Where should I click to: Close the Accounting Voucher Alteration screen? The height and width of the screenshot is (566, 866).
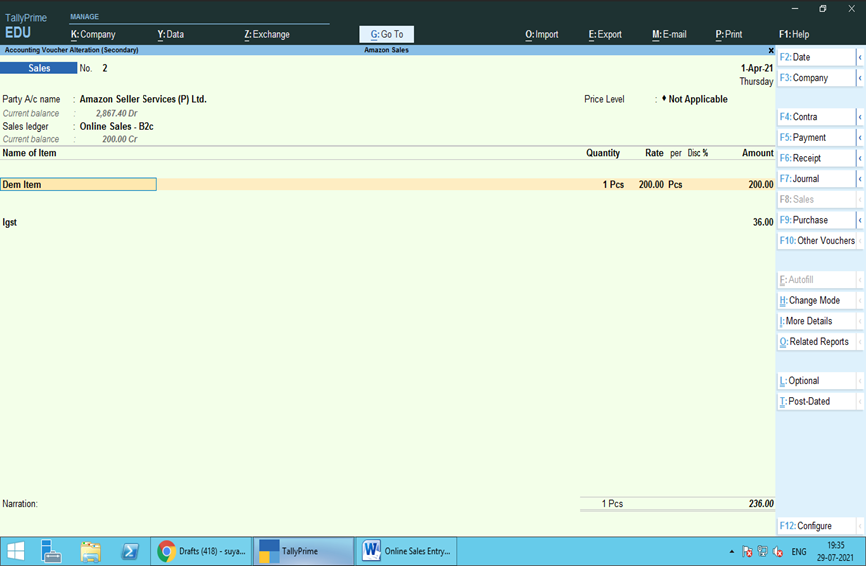771,50
